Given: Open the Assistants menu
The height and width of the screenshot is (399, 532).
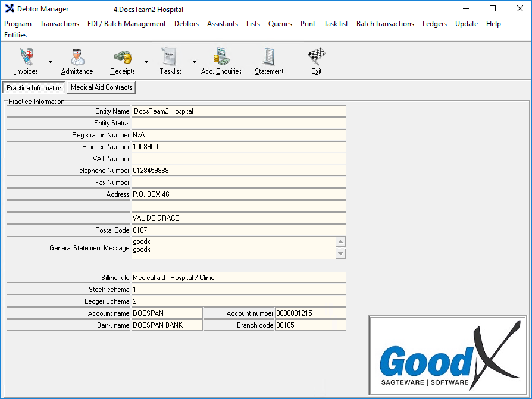Looking at the screenshot, I should click(223, 24).
